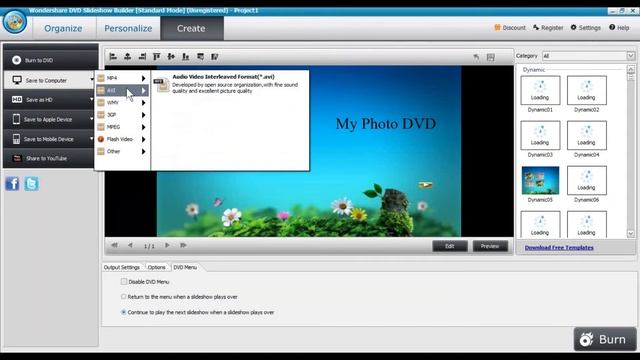Select Return to the menu when slideshow ends
This screenshot has height=360, width=640.
[123, 297]
